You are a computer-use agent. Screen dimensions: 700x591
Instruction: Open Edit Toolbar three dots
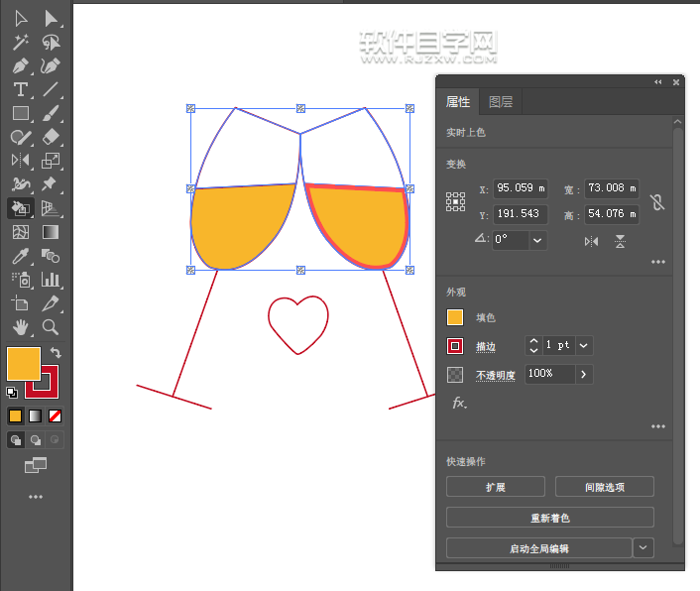tap(36, 497)
